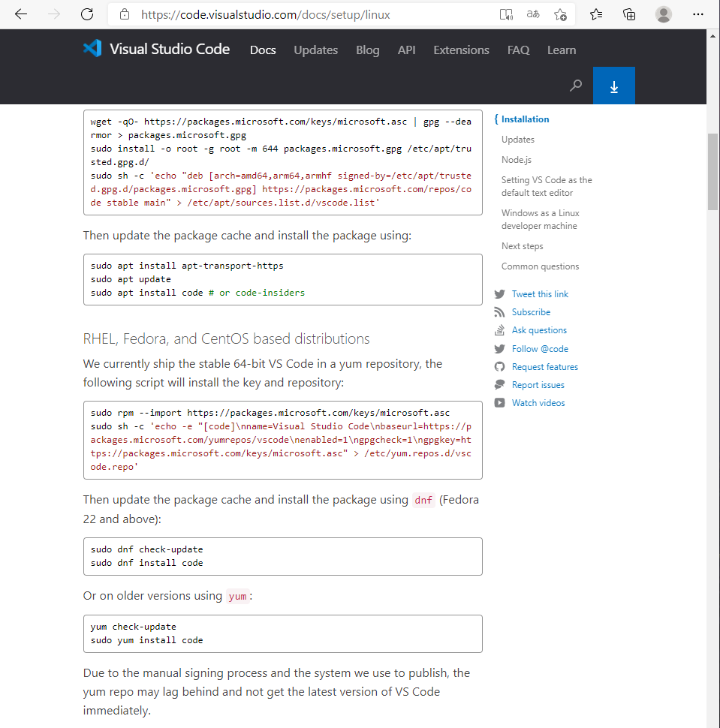Open Extensions in the header navigation
720x728 pixels.
point(461,50)
